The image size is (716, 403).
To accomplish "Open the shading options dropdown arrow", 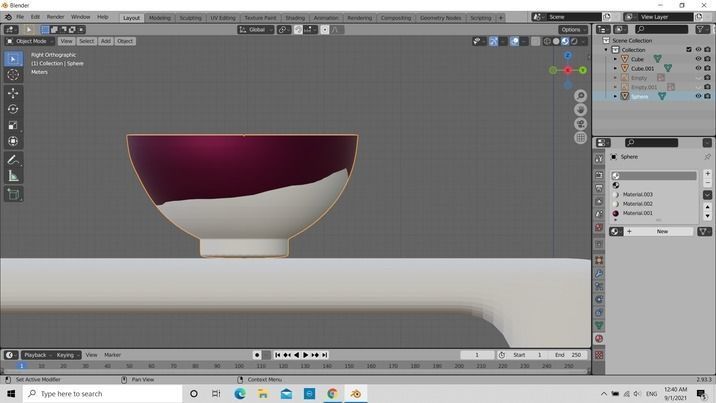I will [584, 42].
